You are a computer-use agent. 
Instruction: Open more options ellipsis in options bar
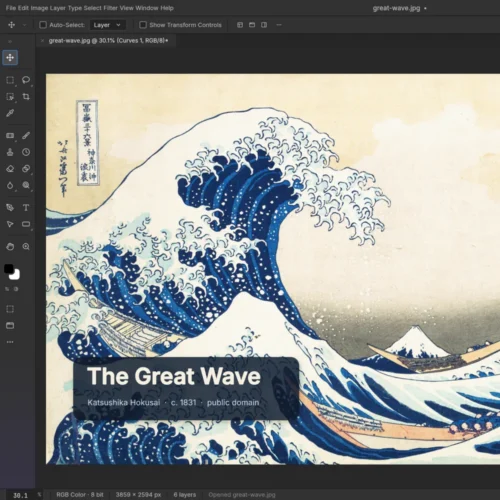point(279,25)
